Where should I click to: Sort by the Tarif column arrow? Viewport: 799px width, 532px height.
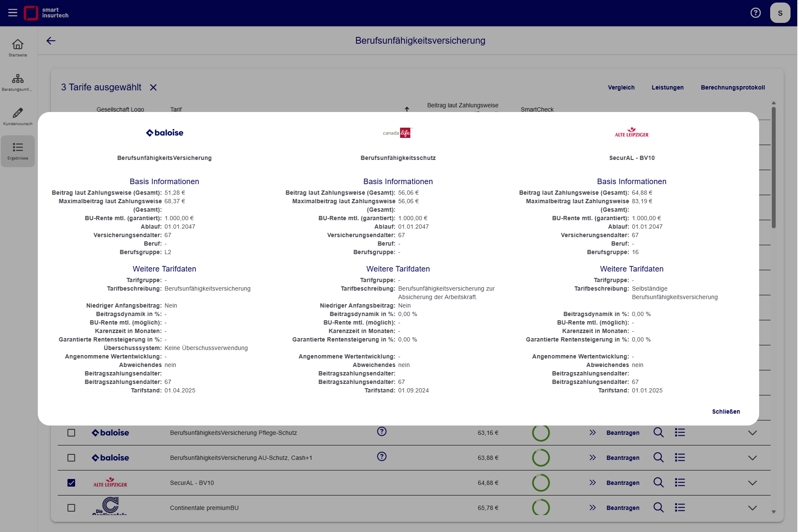point(407,109)
